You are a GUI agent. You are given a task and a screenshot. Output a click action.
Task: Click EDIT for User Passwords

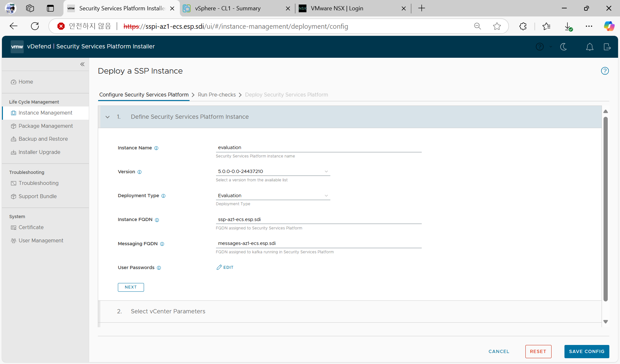tap(225, 268)
